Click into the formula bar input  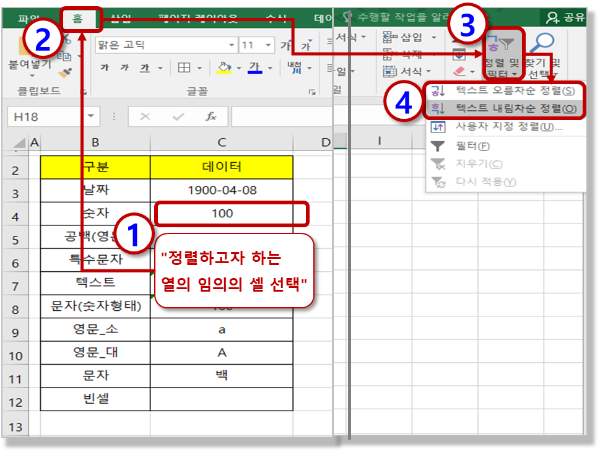[282, 116]
